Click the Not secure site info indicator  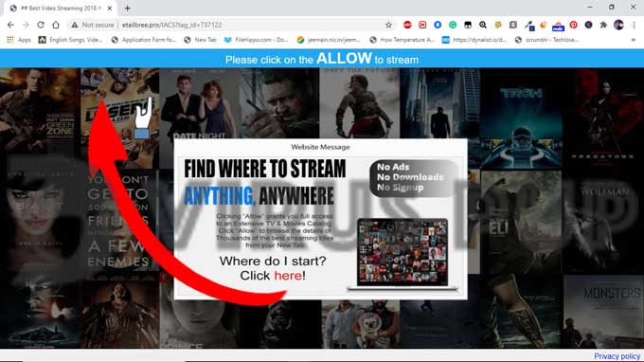point(93,25)
